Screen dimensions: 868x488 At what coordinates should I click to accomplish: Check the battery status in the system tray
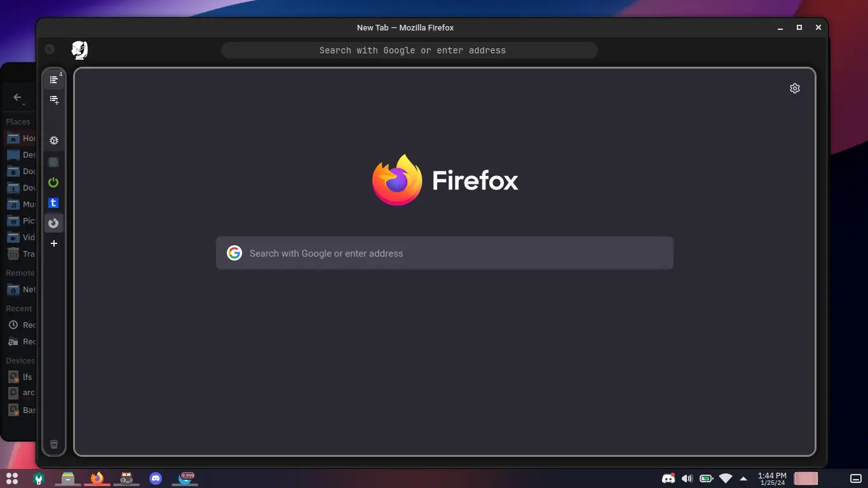click(x=706, y=478)
